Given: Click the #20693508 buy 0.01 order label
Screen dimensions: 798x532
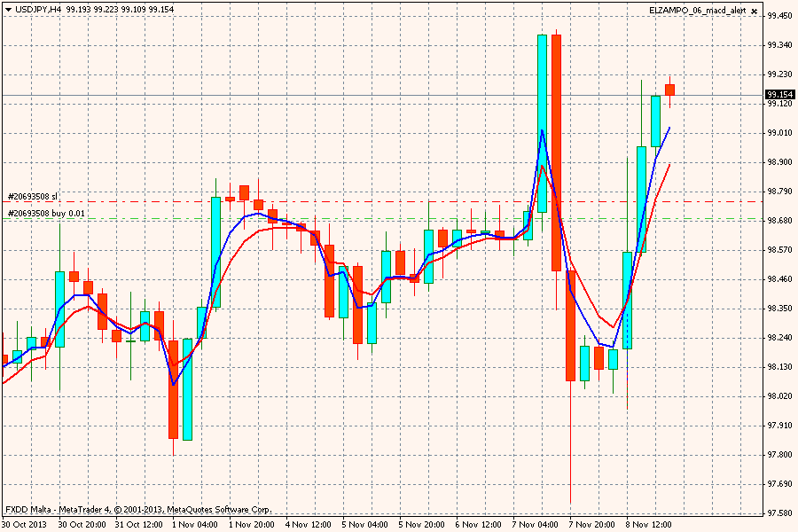Looking at the screenshot, I should [x=46, y=214].
